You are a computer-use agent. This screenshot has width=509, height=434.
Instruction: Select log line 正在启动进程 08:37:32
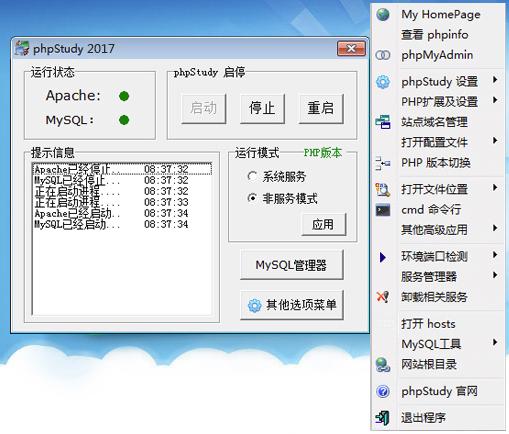[122, 191]
